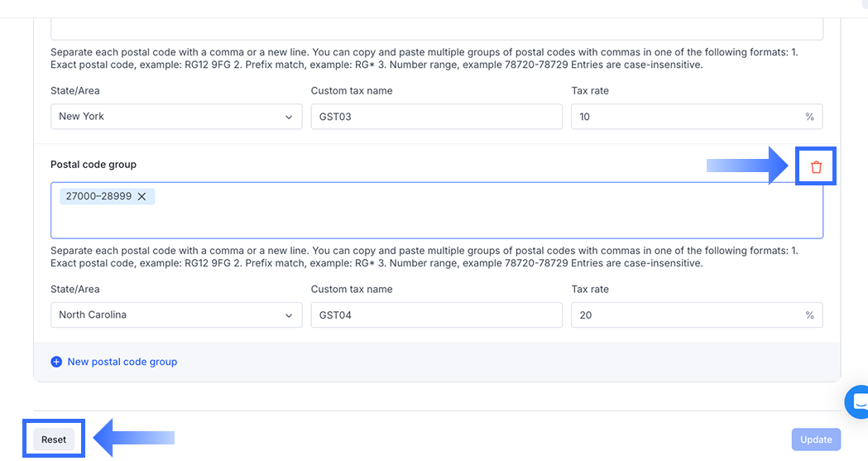
Task: Open the chat support widget
Action: click(x=859, y=401)
